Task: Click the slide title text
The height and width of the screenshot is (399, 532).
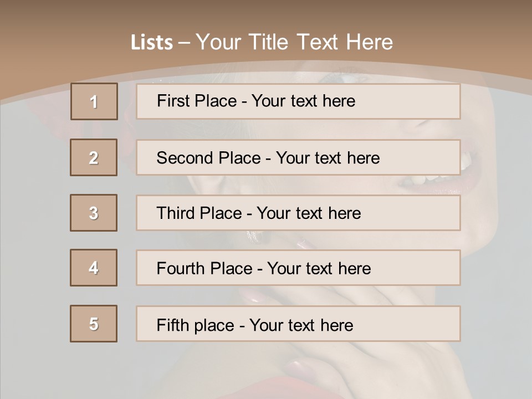Action: 262,42
